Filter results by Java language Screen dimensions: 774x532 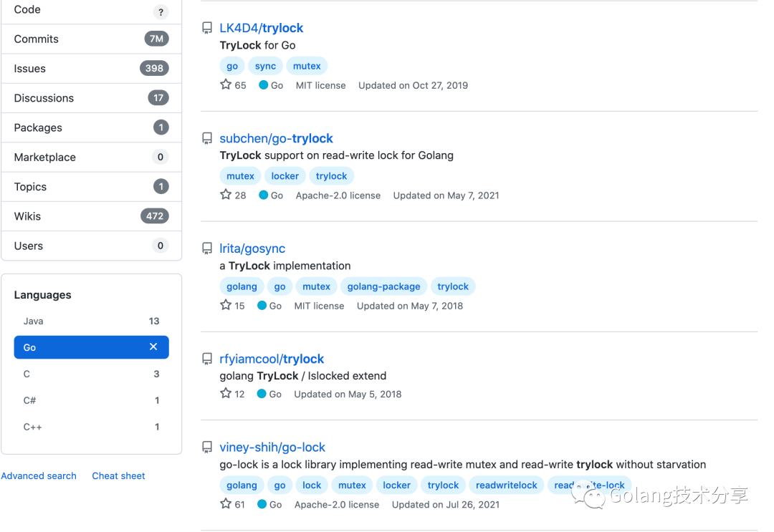click(x=91, y=321)
